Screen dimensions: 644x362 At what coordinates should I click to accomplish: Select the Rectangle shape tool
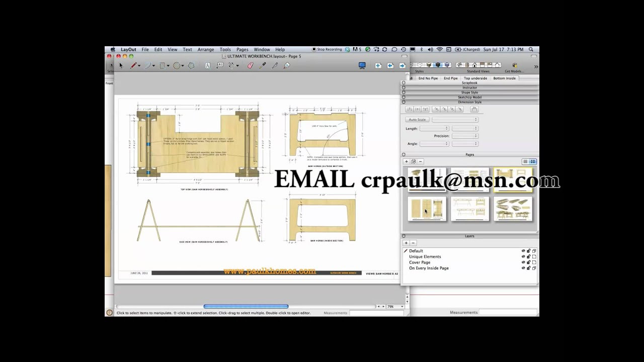pyautogui.click(x=163, y=65)
